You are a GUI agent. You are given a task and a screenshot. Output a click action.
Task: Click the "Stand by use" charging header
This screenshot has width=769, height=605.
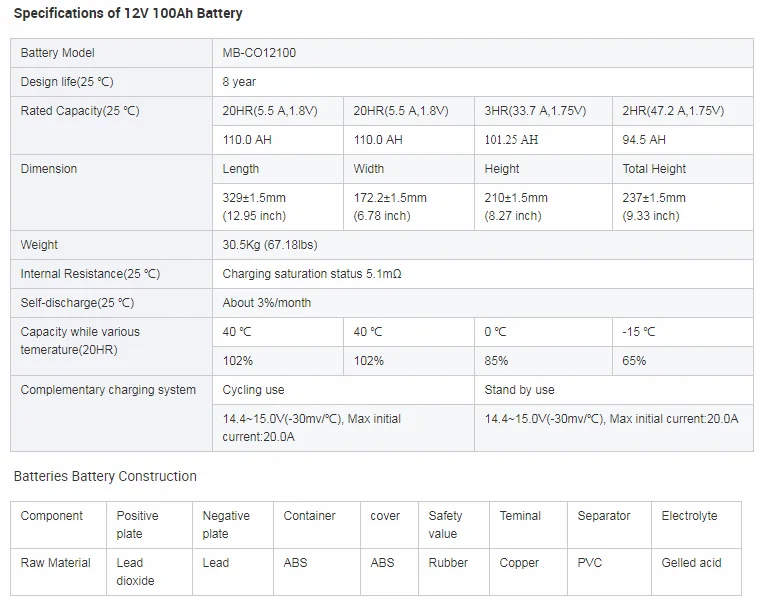(519, 390)
